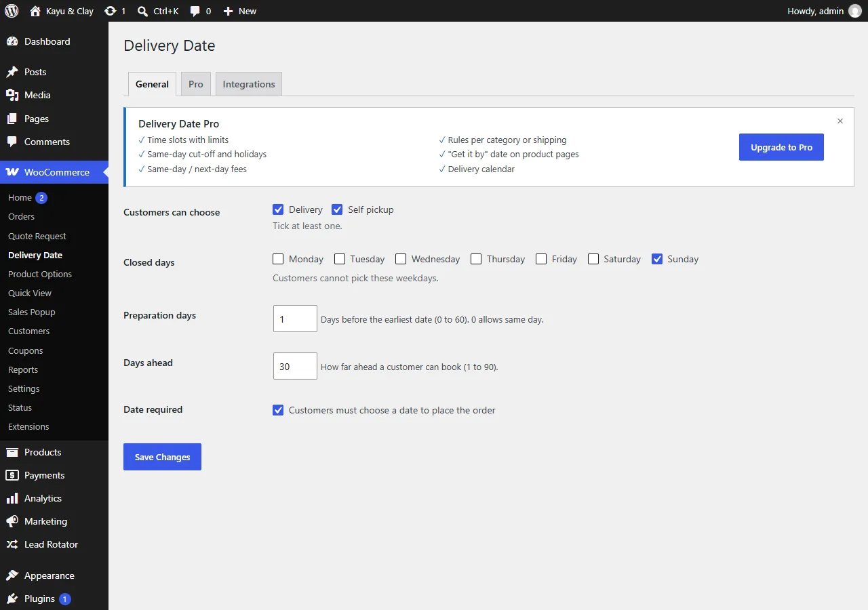
Task: Switch to the Pro tab
Action: (x=196, y=84)
